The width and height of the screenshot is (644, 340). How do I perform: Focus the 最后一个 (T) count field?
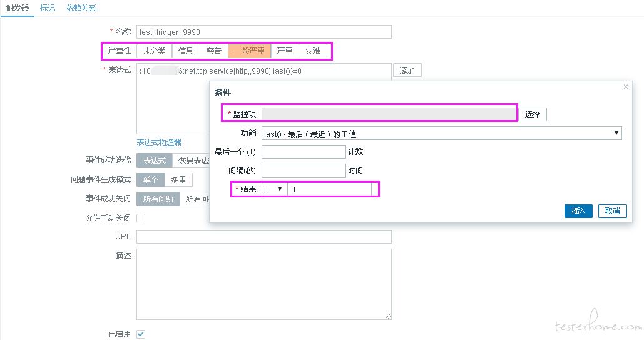(304, 152)
